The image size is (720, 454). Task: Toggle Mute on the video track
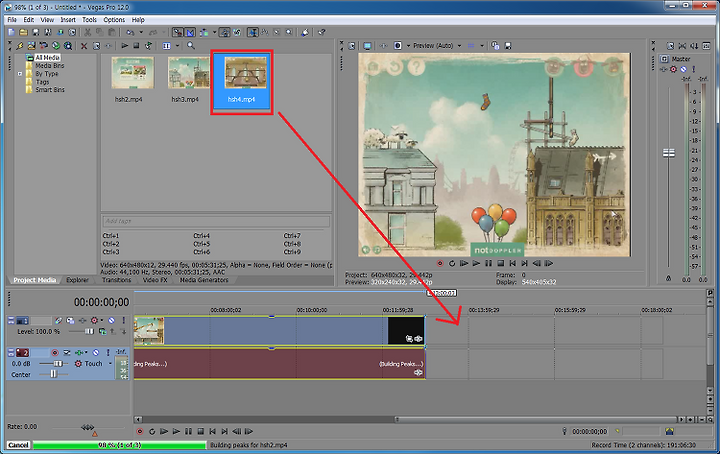[x=111, y=320]
